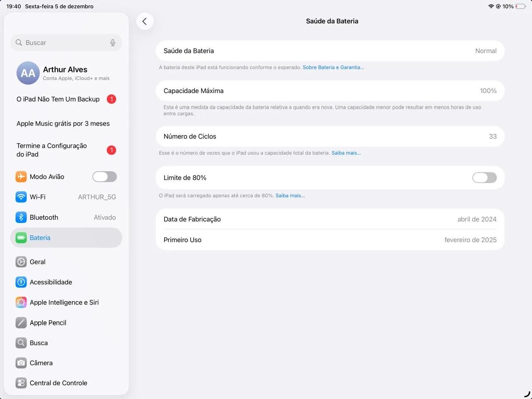The image size is (532, 399).
Task: Open the iPad Não Tem Um Backup alert
Action: (x=58, y=99)
